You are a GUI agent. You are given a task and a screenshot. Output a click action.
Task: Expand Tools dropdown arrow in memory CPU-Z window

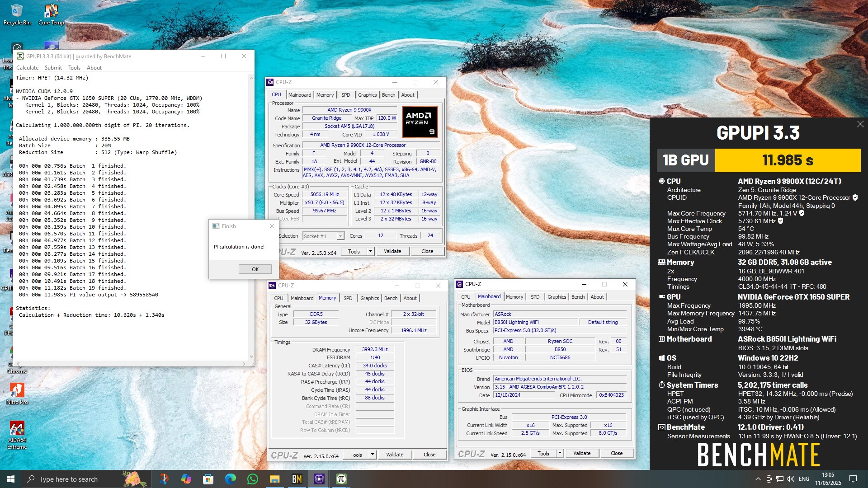pos(373,455)
